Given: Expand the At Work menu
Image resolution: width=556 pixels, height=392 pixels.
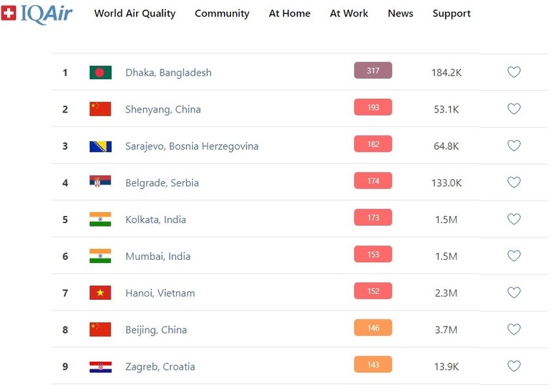Looking at the screenshot, I should click(x=349, y=14).
